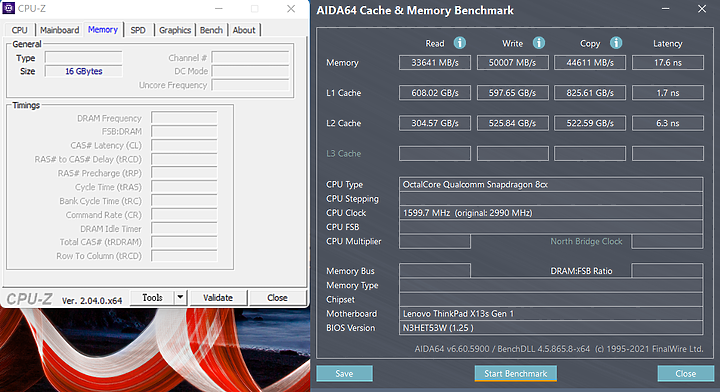Click the Memory Latency 17.6 ns value
This screenshot has height=392, width=720.
[x=668, y=62]
